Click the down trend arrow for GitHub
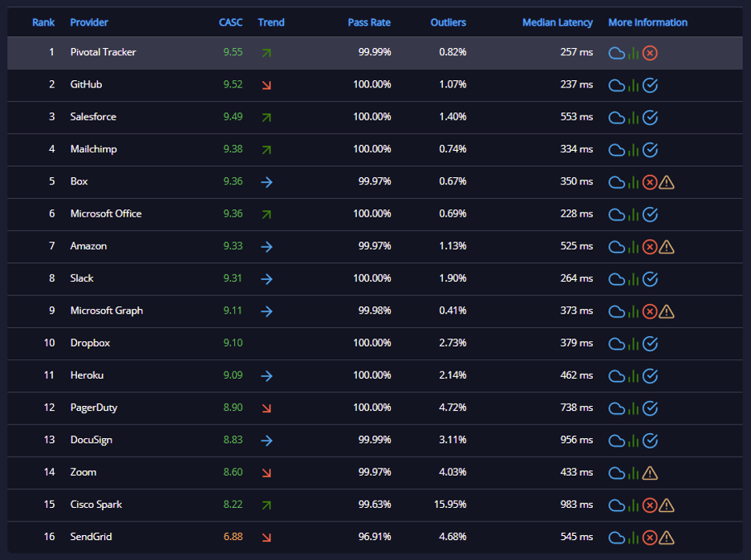Viewport: 751px width, 560px height. (266, 85)
